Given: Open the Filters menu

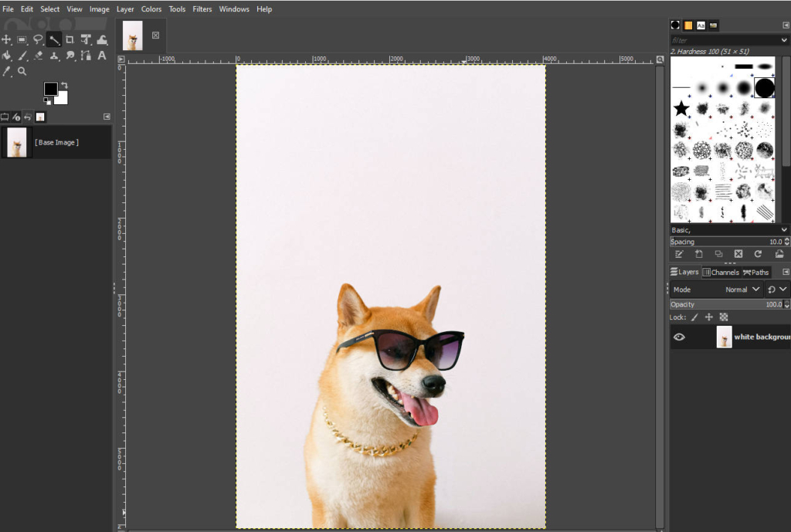Looking at the screenshot, I should (202, 8).
